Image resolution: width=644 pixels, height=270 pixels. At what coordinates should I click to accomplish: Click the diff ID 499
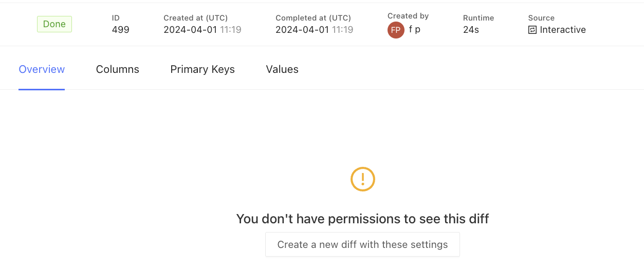click(121, 30)
